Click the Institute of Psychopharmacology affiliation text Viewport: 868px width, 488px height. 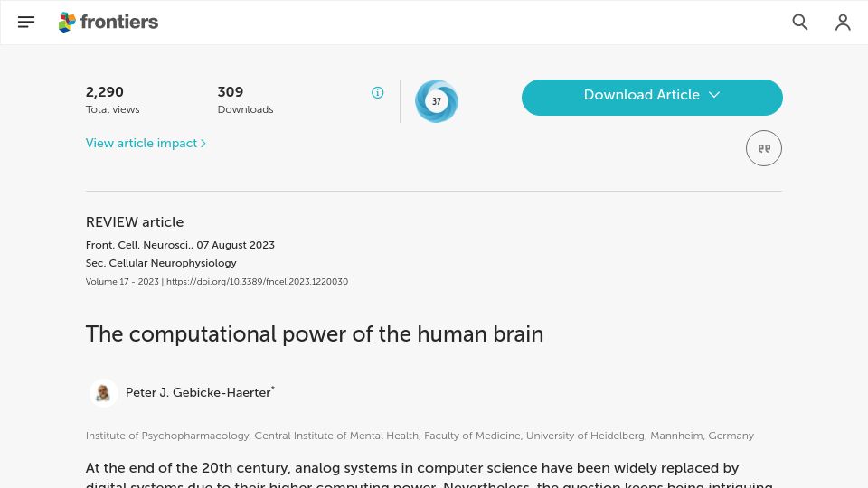[420, 436]
